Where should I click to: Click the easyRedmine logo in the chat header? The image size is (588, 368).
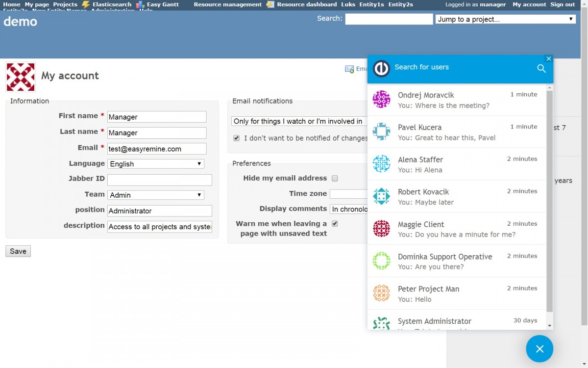tap(381, 69)
